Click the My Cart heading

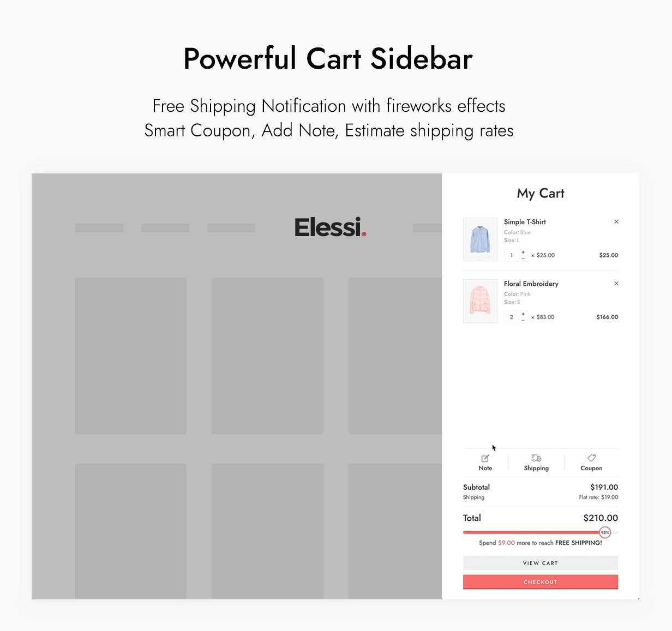[x=540, y=194]
